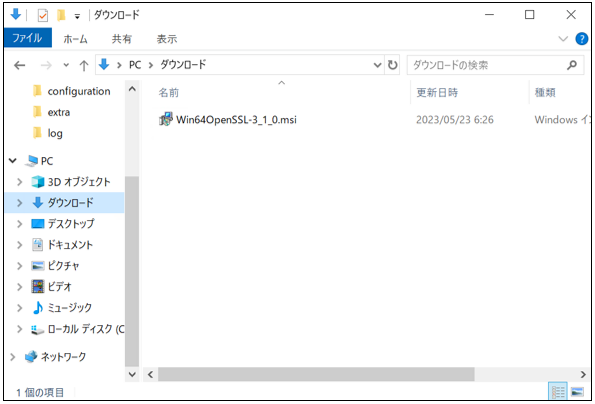Viewport: 595px width, 404px height.
Task: Expand the ribbon with the chevron
Action: [x=563, y=39]
